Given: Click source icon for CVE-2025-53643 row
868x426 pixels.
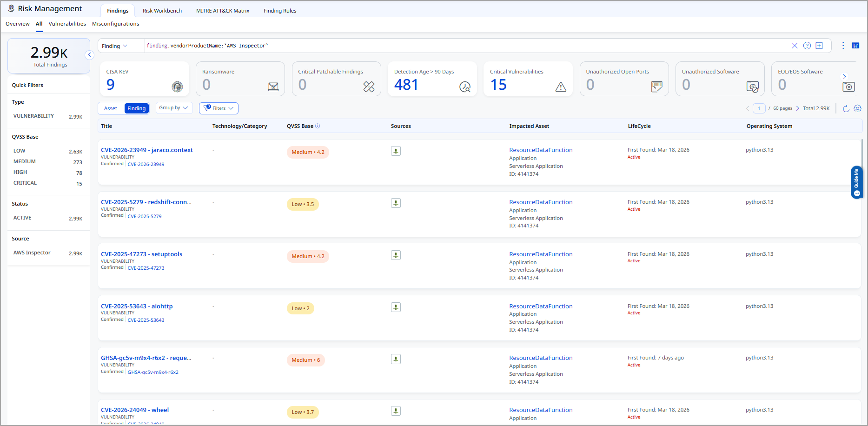Looking at the screenshot, I should coord(396,307).
